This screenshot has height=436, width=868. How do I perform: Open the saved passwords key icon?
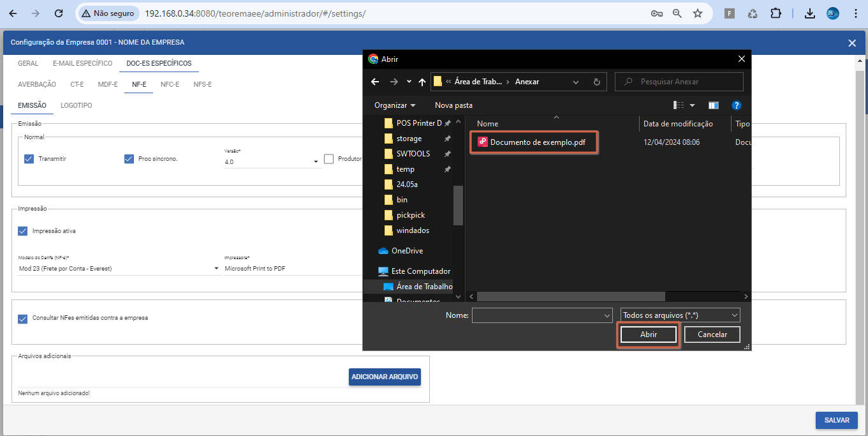coord(656,13)
